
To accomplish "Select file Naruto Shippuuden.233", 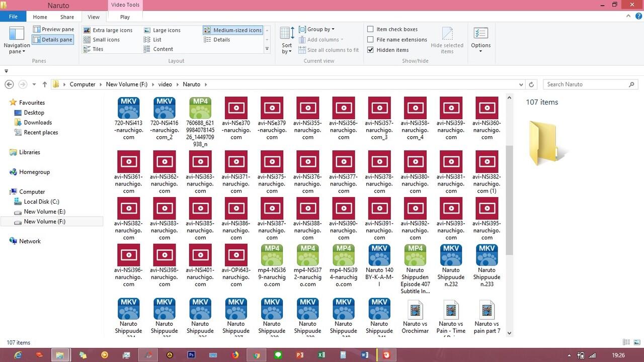I will point(487,265).
